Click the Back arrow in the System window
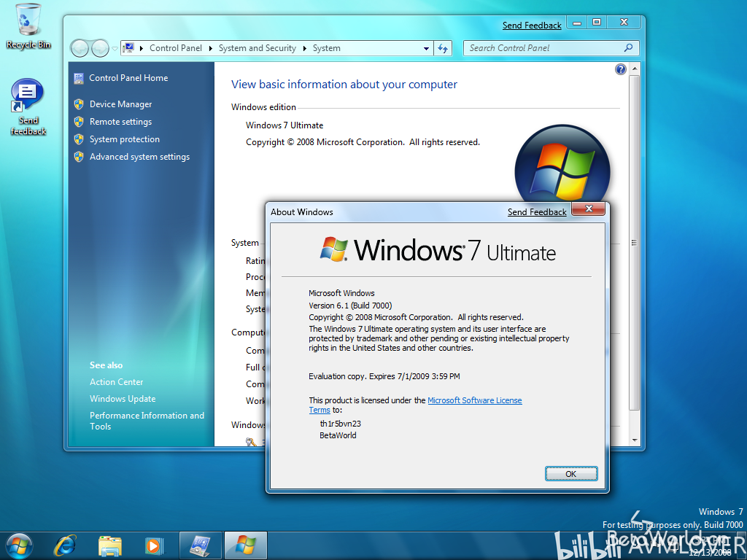Screen dimensions: 747x560 pos(80,49)
